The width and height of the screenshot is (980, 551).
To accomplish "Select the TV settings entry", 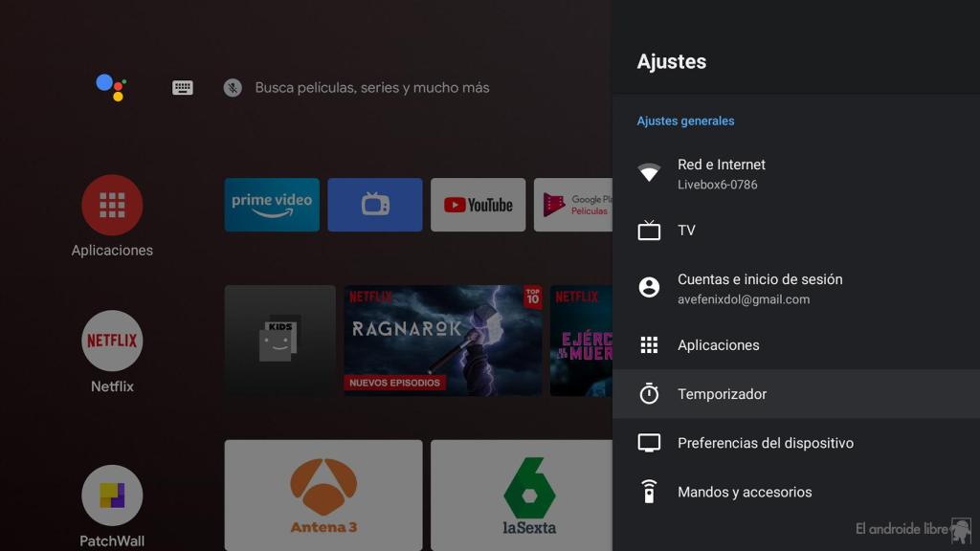I will pyautogui.click(x=796, y=230).
